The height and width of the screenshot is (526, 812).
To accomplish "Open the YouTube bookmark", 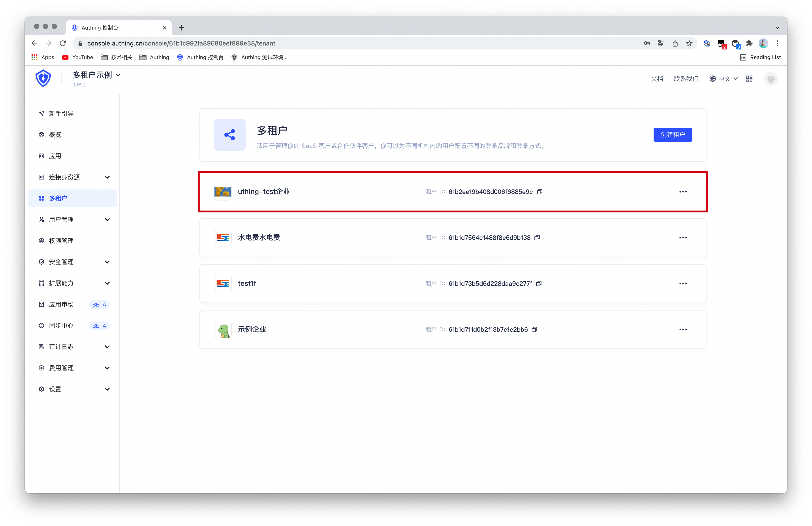I will tap(77, 57).
